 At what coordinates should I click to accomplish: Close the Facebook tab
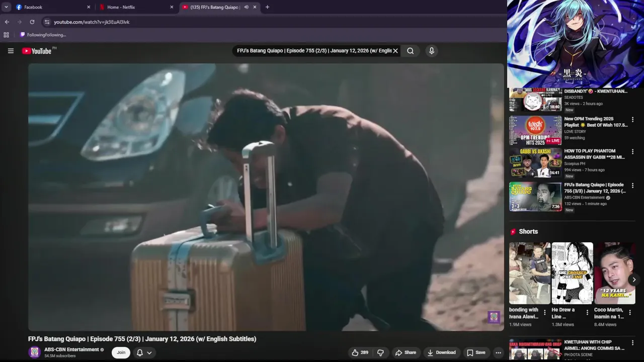[x=89, y=7]
